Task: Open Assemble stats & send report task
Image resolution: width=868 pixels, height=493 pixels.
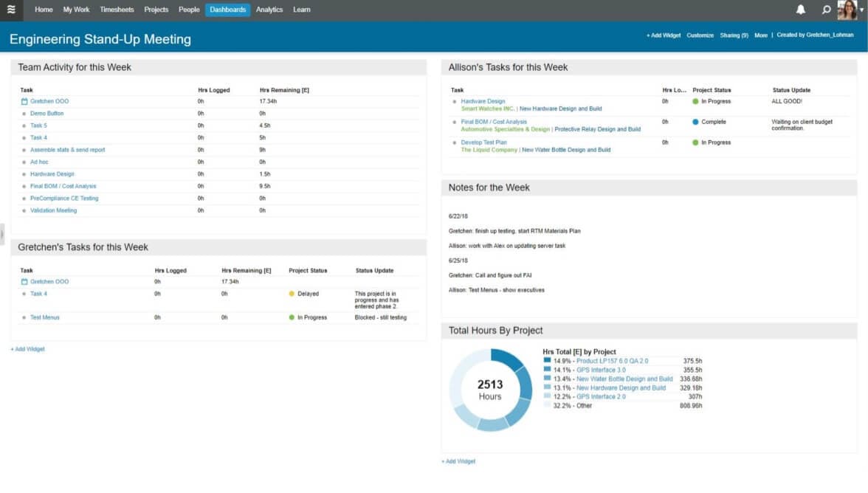Action: point(68,150)
